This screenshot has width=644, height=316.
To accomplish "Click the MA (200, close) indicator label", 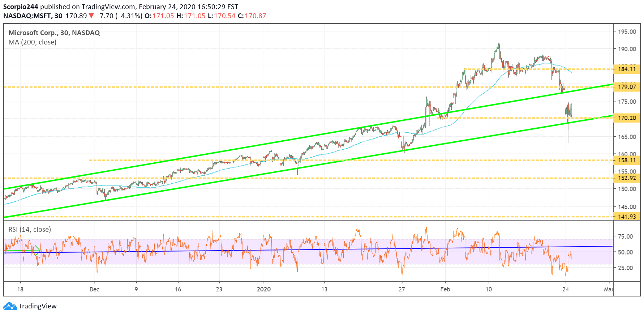I will coord(33,42).
